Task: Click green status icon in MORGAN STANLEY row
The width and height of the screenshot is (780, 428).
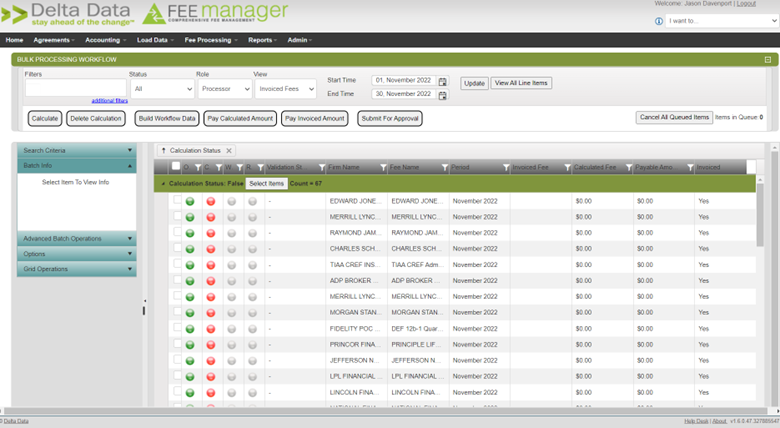Action: [x=190, y=313]
